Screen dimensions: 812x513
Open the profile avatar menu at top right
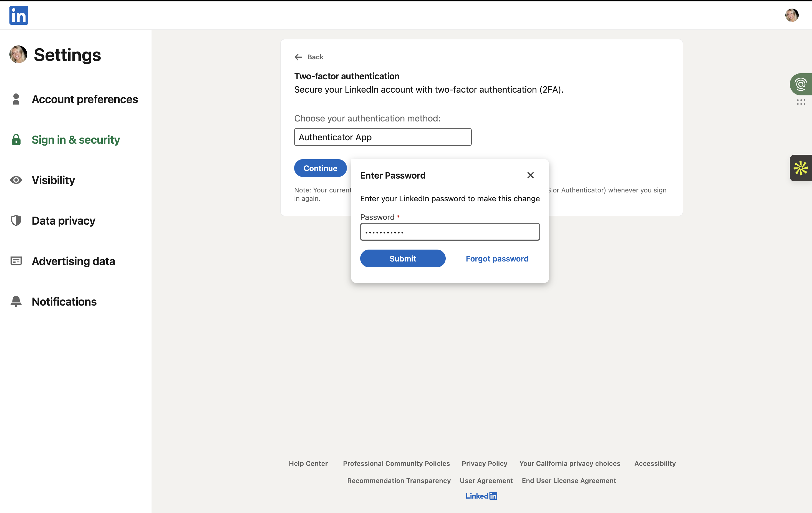coord(792,15)
